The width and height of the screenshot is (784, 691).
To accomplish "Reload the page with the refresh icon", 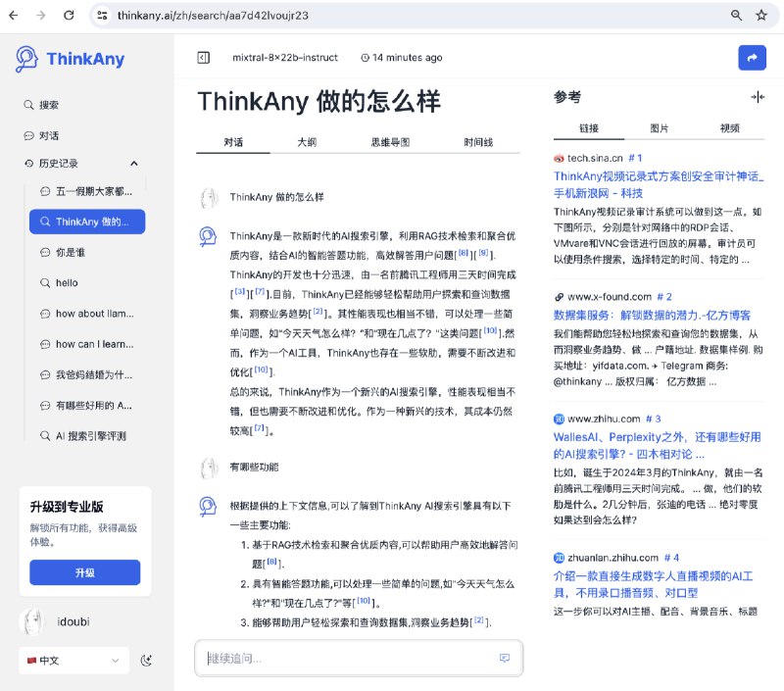I will pos(69,16).
